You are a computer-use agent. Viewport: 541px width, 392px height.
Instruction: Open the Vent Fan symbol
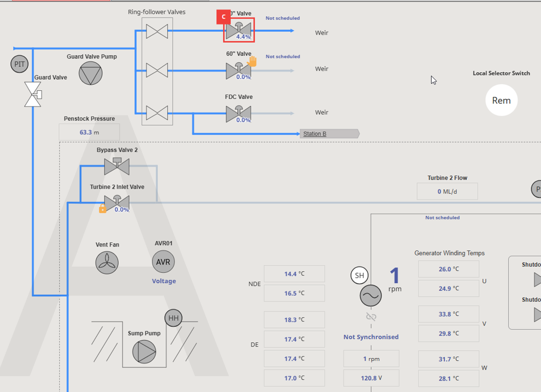point(107,262)
